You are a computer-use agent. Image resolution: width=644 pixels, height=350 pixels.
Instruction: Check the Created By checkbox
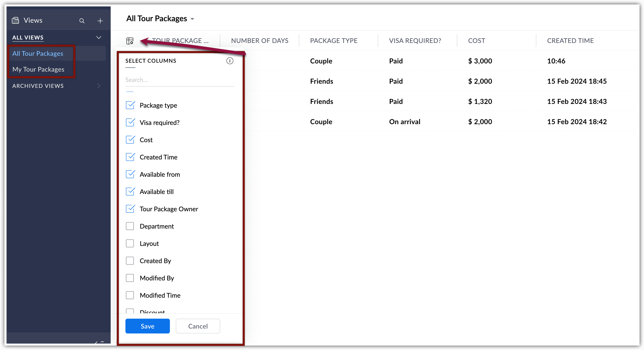pos(130,261)
